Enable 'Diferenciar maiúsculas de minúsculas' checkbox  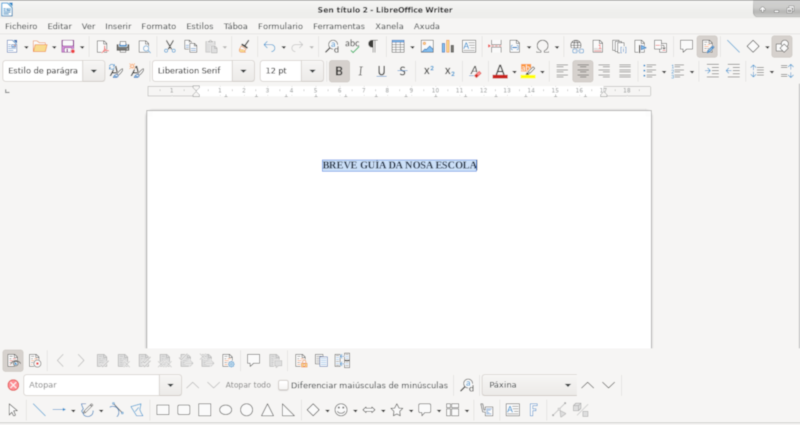(284, 385)
